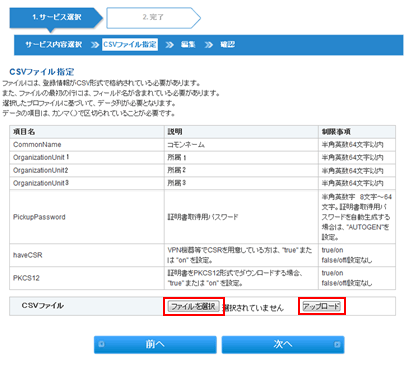This screenshot has width=413, height=375.
Task: Go back with the 前へ button
Action: (x=155, y=344)
